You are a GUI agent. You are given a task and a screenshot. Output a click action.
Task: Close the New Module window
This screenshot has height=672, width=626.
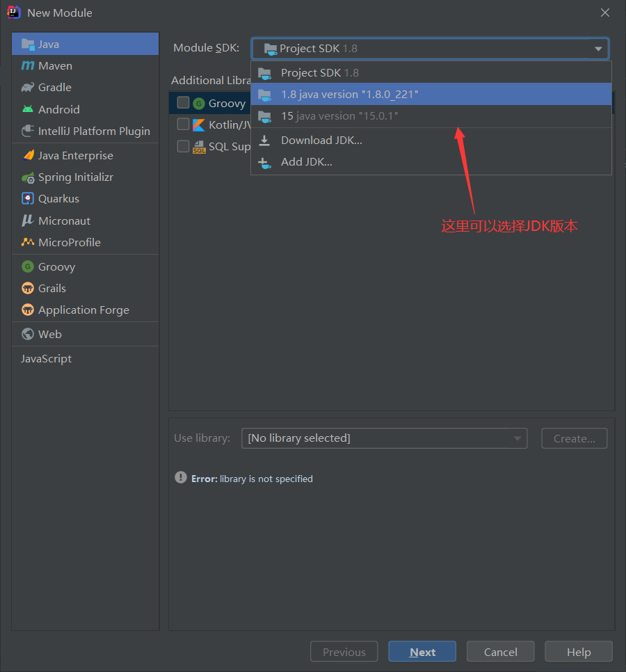tap(605, 13)
